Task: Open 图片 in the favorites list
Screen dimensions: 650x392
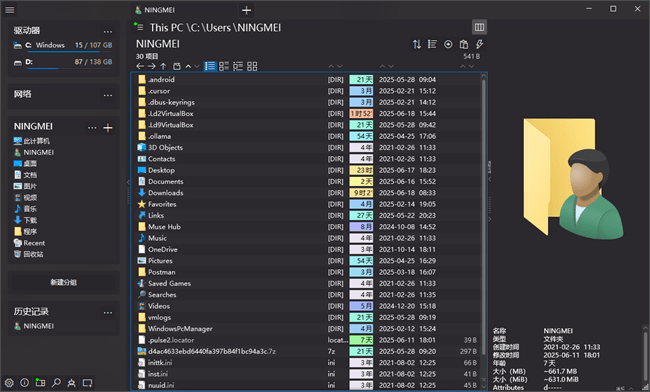Action: pyautogui.click(x=25, y=186)
